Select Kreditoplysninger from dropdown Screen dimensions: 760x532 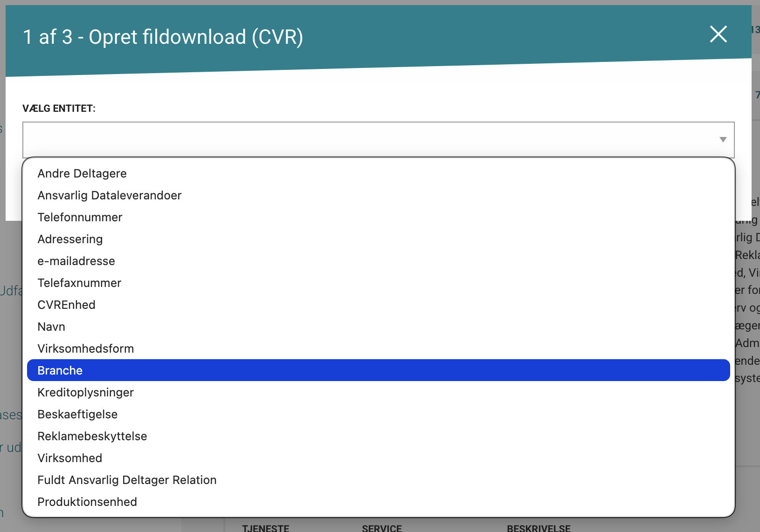click(x=85, y=392)
